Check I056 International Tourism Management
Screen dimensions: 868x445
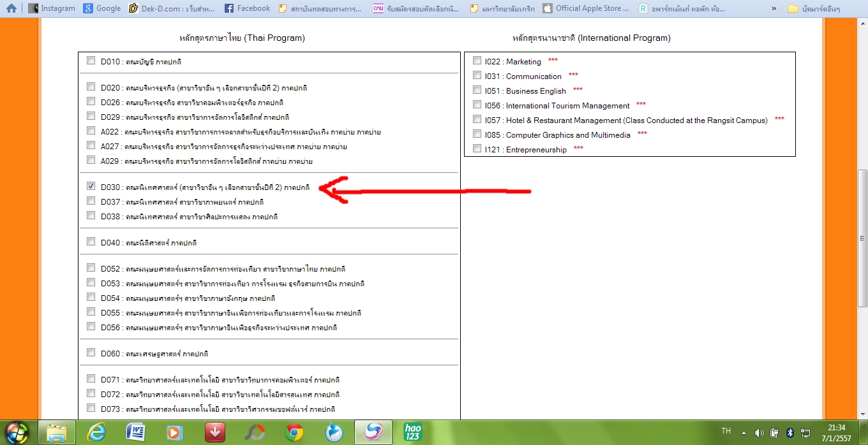click(477, 105)
